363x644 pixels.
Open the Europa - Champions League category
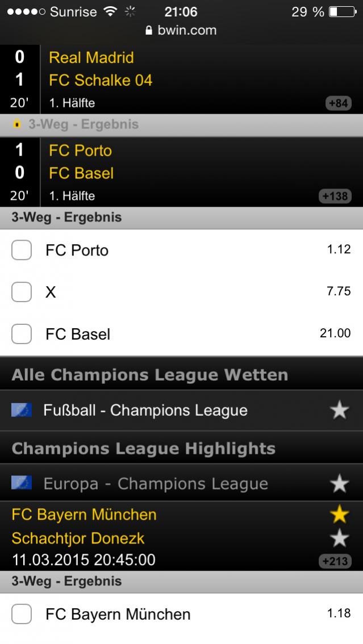156,484
